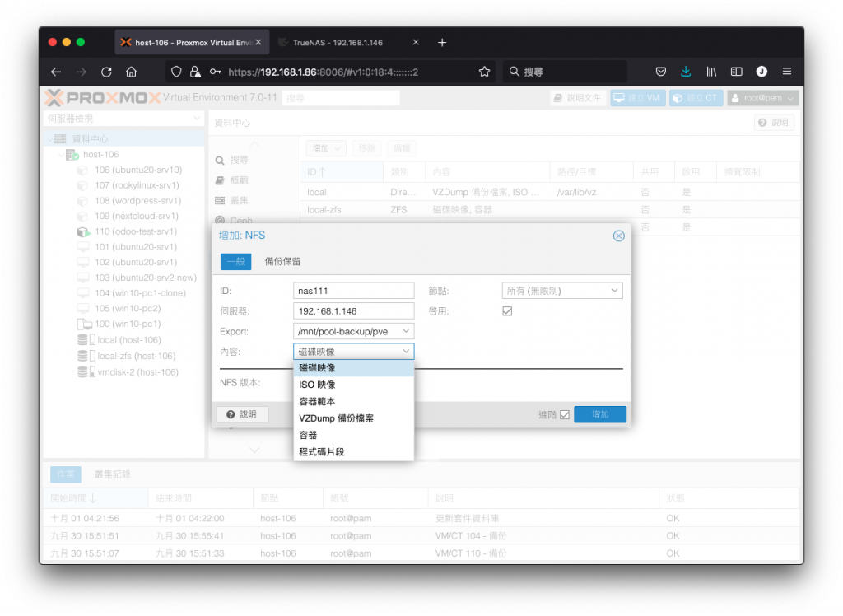Open the browser library icon
The width and height of the screenshot is (843, 616).
click(x=711, y=72)
